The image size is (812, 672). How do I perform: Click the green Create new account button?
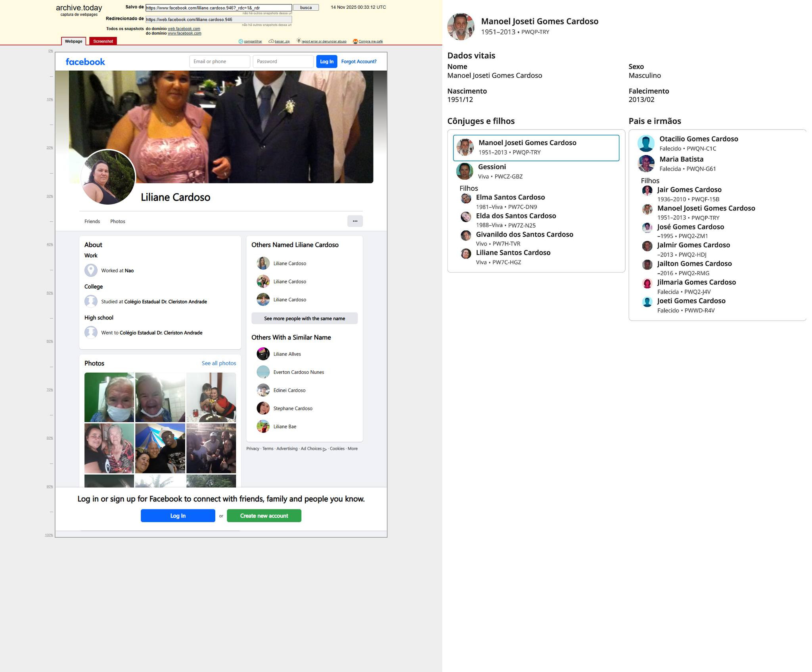click(264, 516)
